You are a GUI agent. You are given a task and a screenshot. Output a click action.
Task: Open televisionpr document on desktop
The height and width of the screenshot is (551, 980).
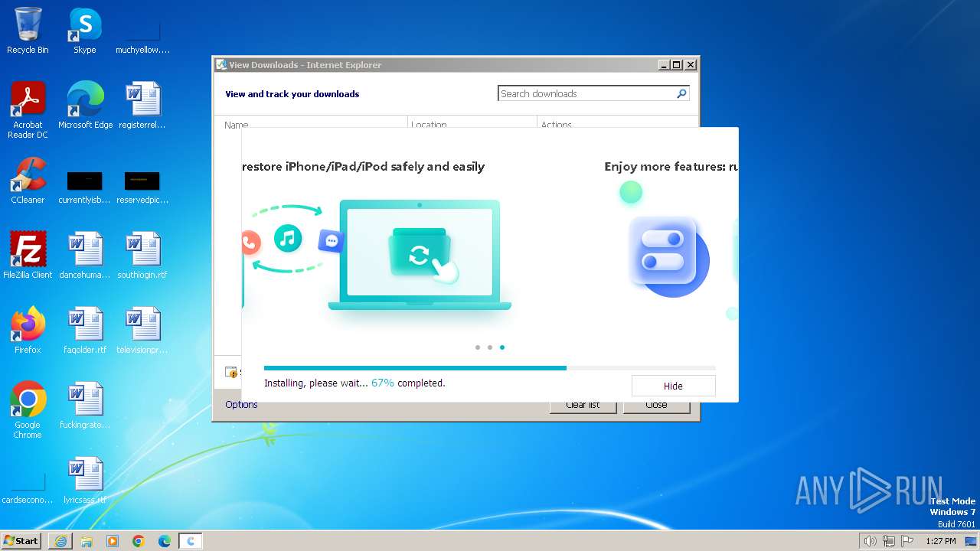tap(142, 331)
